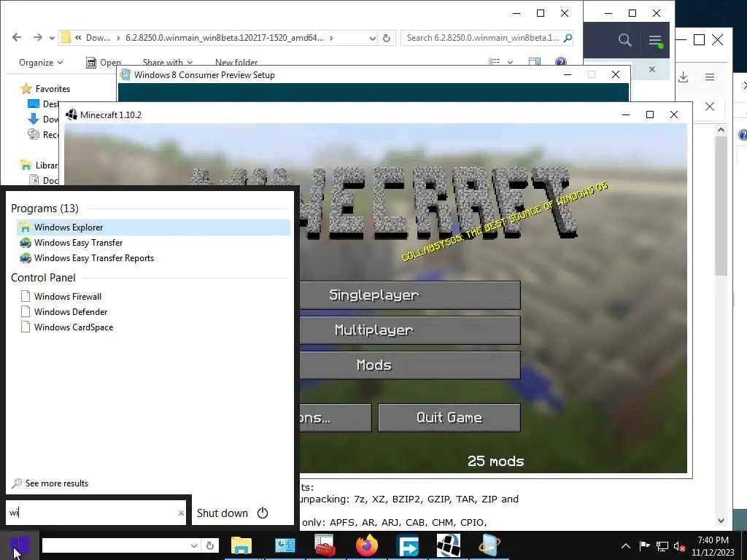Image resolution: width=747 pixels, height=560 pixels.
Task: Open the hamburger menu with green dot
Action: click(656, 41)
